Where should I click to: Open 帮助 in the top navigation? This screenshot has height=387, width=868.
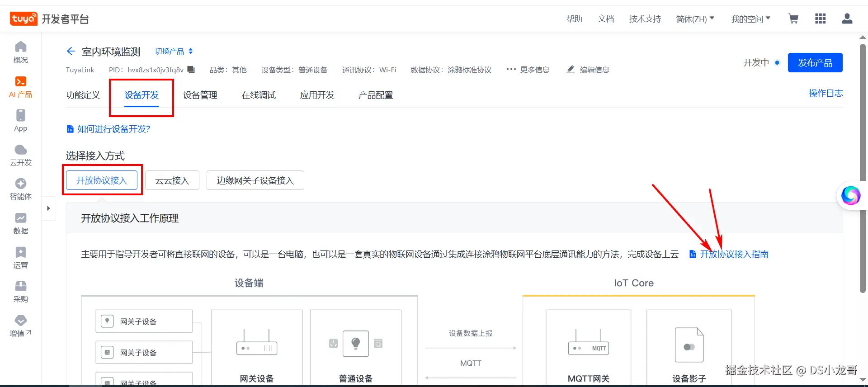574,19
